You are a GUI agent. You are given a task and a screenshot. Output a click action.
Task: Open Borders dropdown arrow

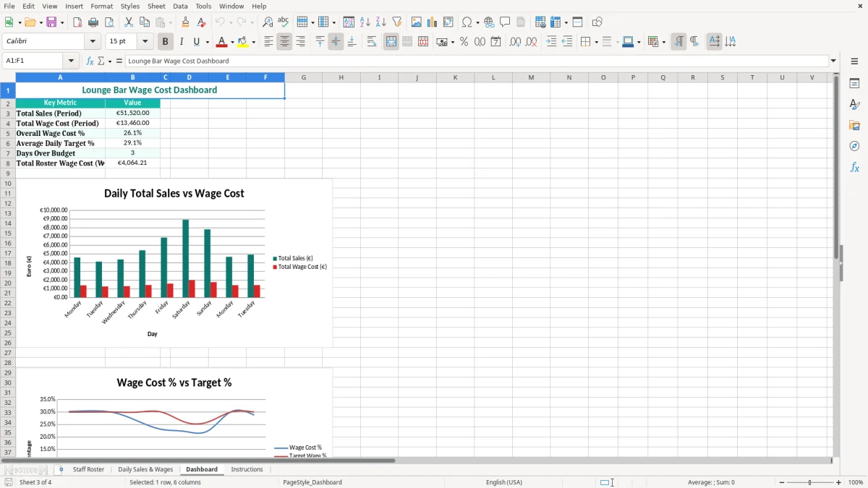(596, 43)
